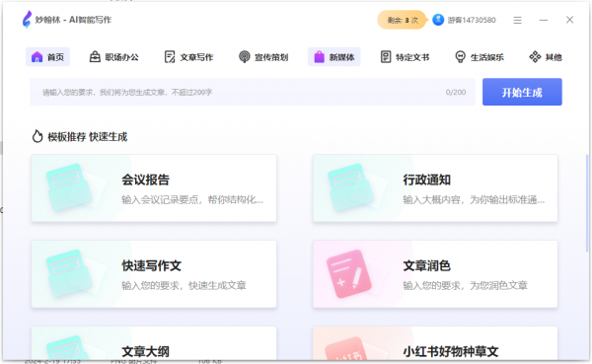This screenshot has width=592, height=364.
Task: Click the user avatar icon
Action: (x=438, y=20)
